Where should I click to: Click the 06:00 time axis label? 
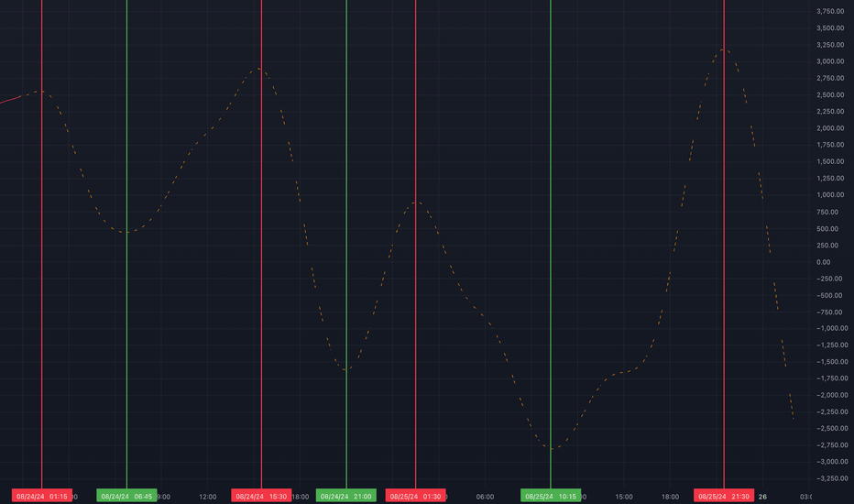coord(485,497)
